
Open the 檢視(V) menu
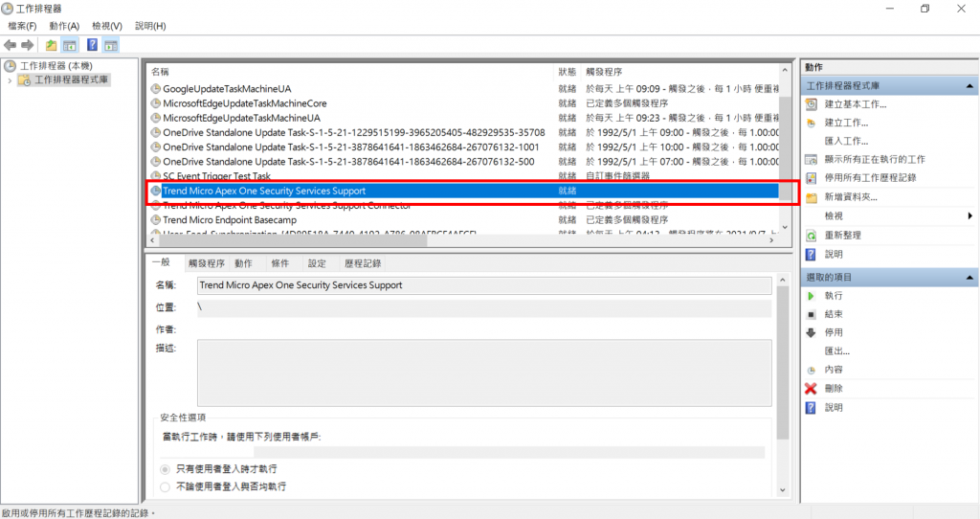pos(107,26)
